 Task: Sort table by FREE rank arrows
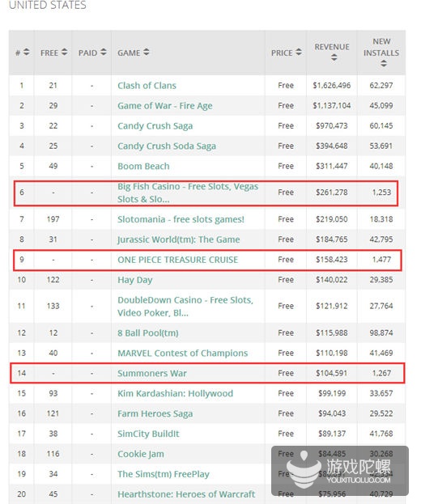click(x=64, y=52)
